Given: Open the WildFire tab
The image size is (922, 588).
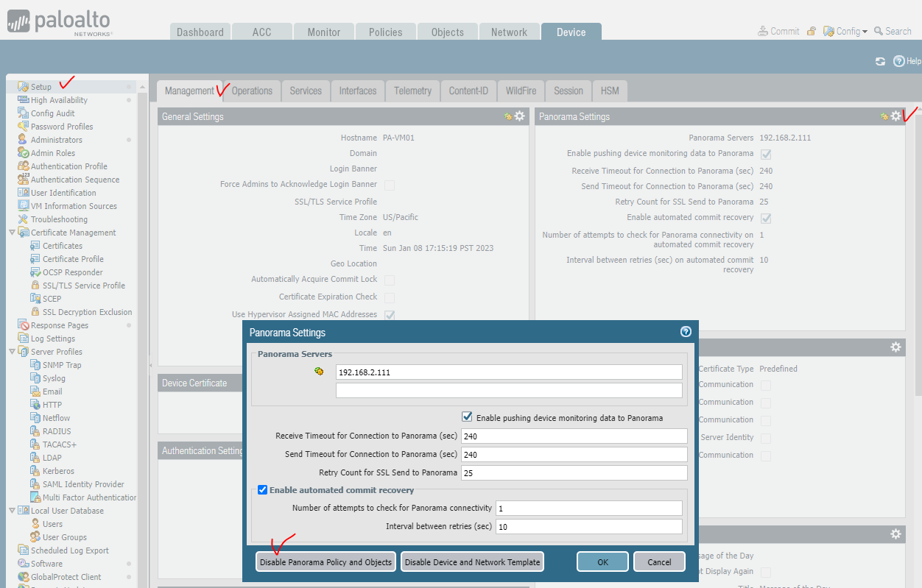Looking at the screenshot, I should [x=521, y=91].
